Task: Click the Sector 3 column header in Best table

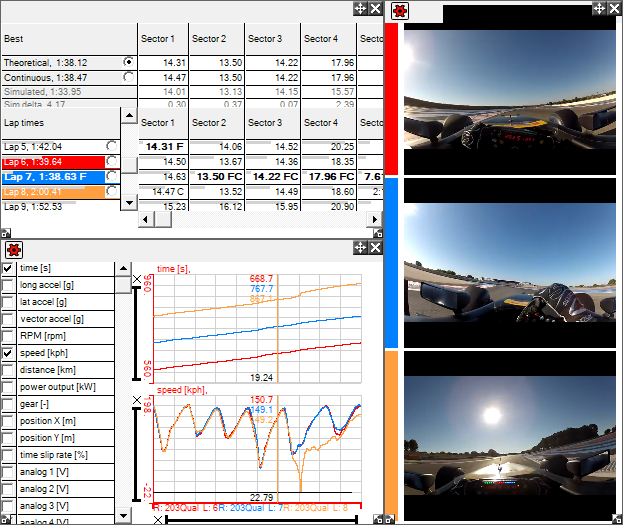Action: (265, 39)
